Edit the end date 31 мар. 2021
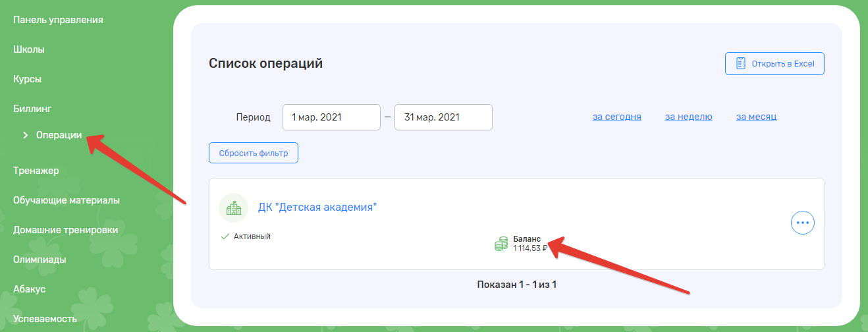The height and width of the screenshot is (332, 868). pyautogui.click(x=443, y=117)
